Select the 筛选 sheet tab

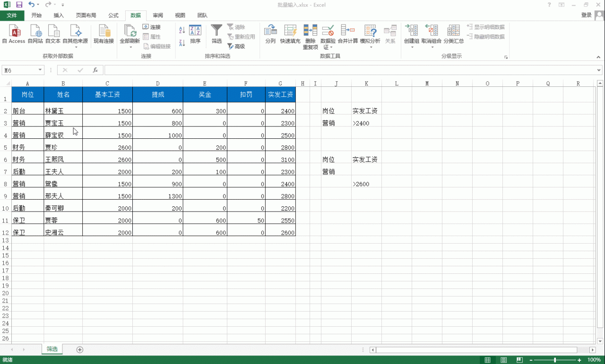coord(52,349)
